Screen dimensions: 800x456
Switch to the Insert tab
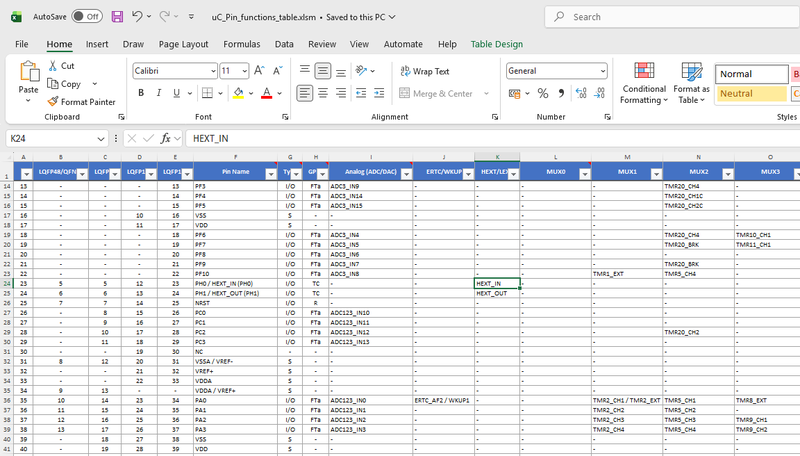click(x=97, y=44)
